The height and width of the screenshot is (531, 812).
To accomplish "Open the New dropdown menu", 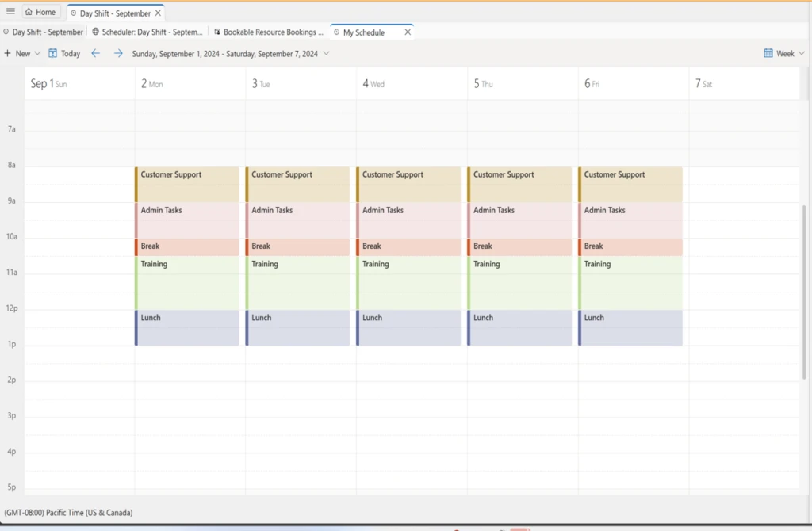I will coord(36,53).
